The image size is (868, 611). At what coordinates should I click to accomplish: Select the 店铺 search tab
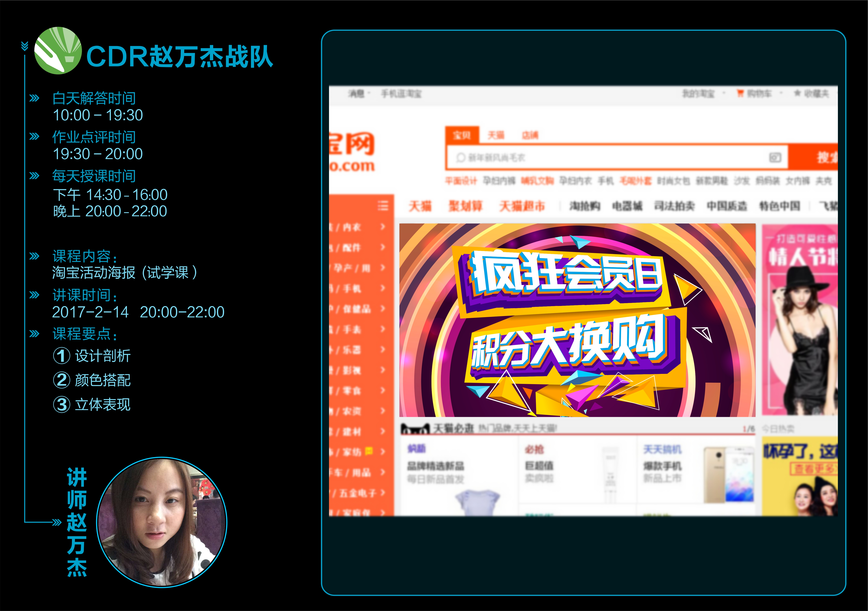530,135
